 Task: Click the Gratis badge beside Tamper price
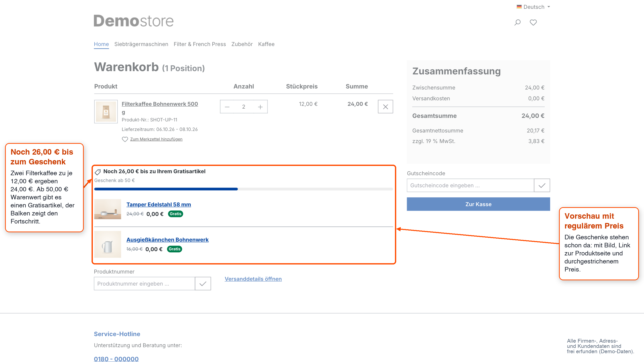click(x=175, y=214)
